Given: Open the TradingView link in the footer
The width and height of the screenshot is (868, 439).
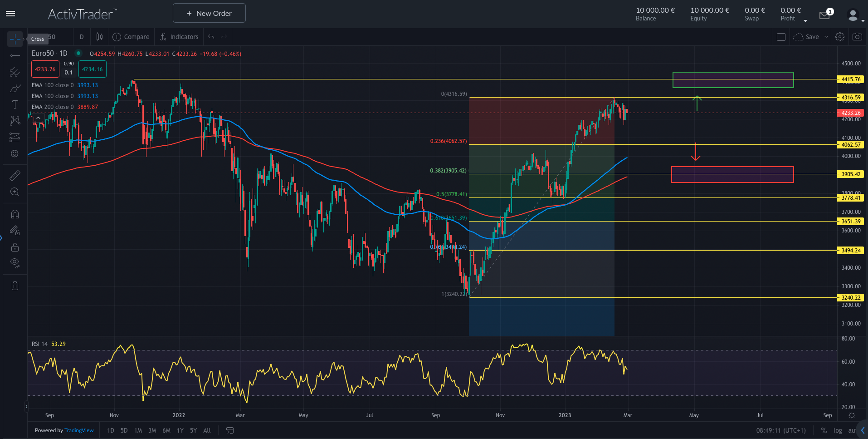Looking at the screenshot, I should pos(79,430).
